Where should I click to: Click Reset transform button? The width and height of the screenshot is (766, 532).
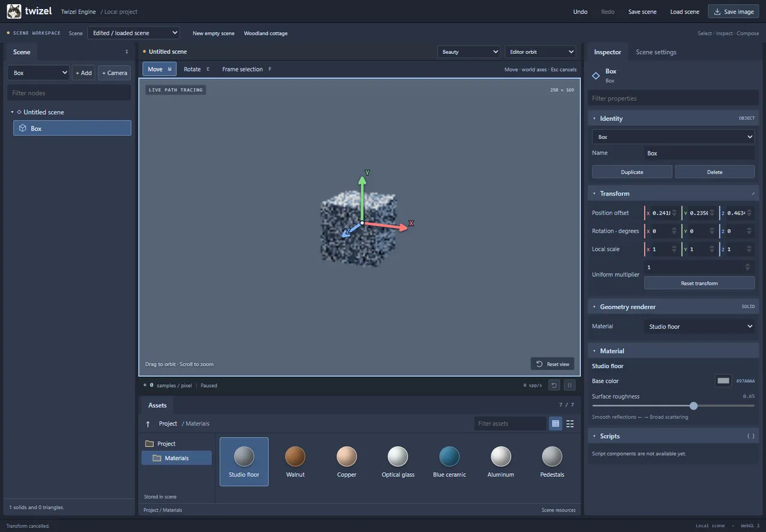[699, 283]
